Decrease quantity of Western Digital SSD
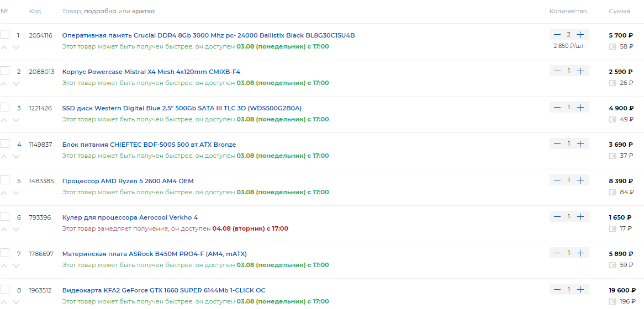 [557, 108]
